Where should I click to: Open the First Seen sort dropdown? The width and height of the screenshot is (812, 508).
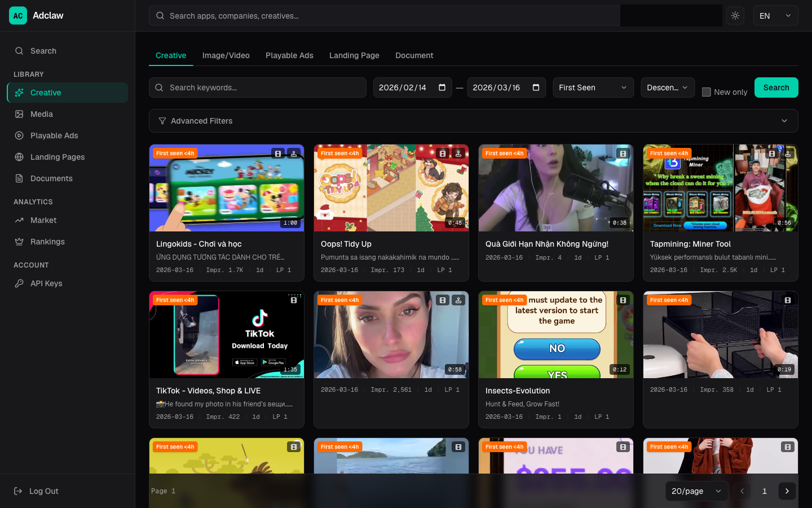(x=593, y=87)
